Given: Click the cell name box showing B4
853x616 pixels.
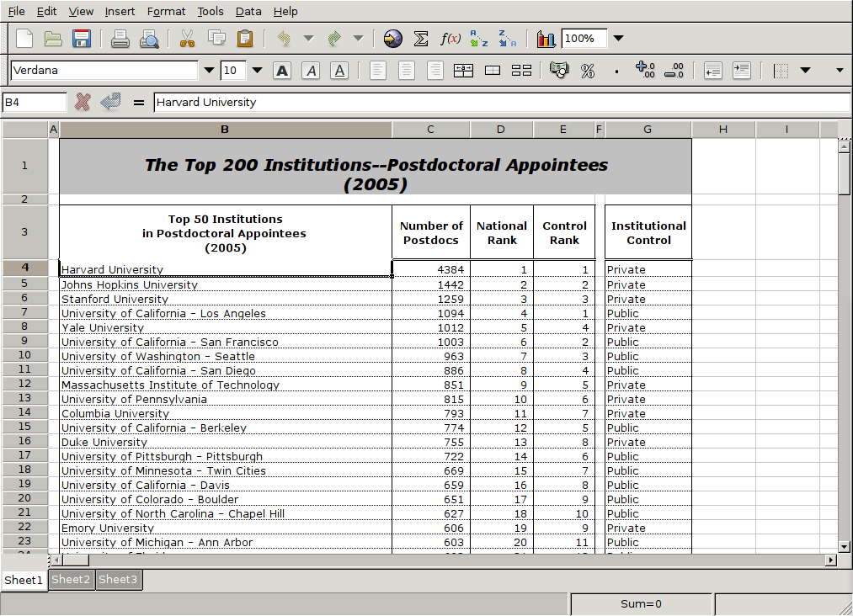Looking at the screenshot, I should click(35, 102).
